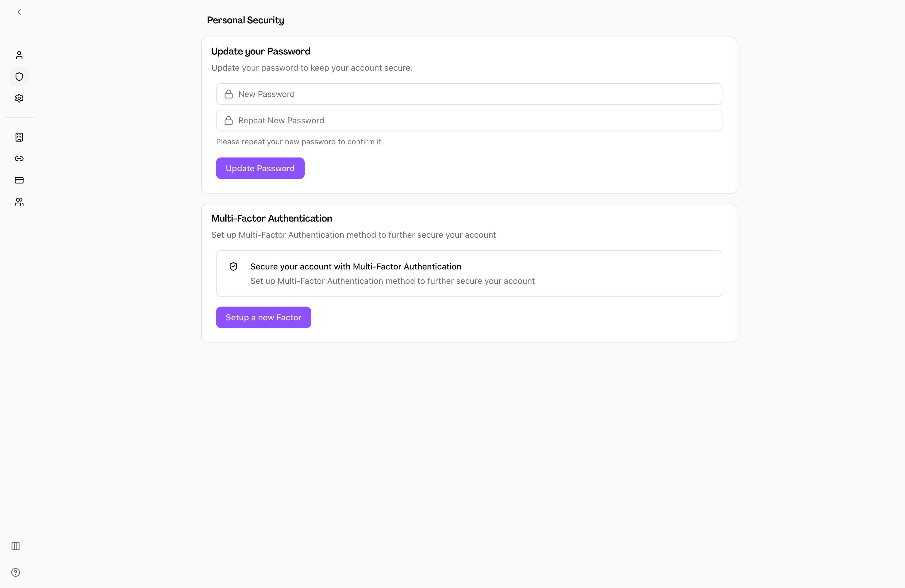Click the lock icon in New Password field
Viewport: 905px width, 588px height.
point(229,94)
